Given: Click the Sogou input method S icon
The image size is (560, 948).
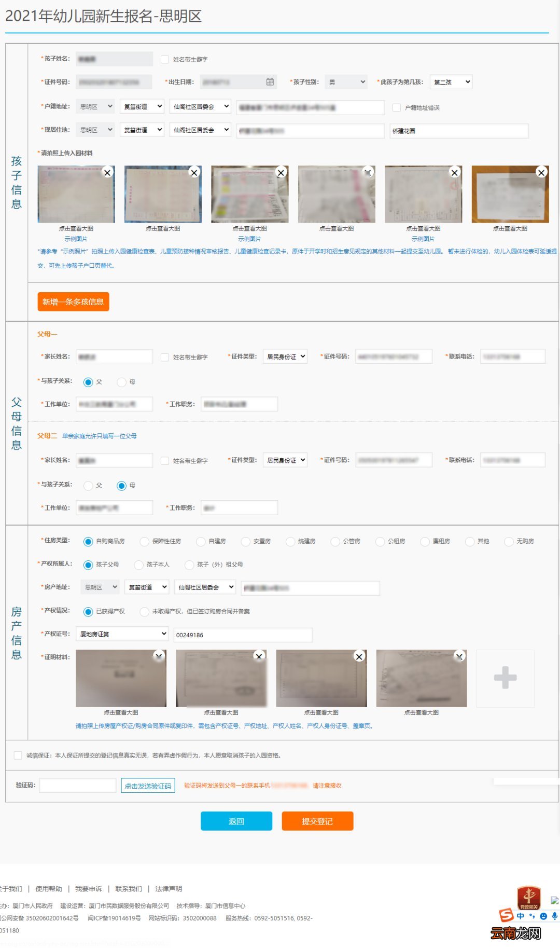Looking at the screenshot, I should pos(506,916).
